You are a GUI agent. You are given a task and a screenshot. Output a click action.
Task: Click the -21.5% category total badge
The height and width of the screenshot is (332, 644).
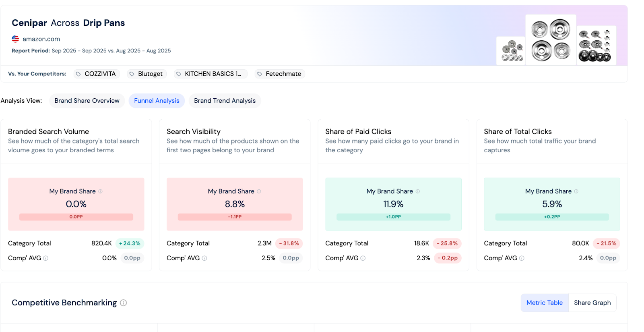coord(606,243)
